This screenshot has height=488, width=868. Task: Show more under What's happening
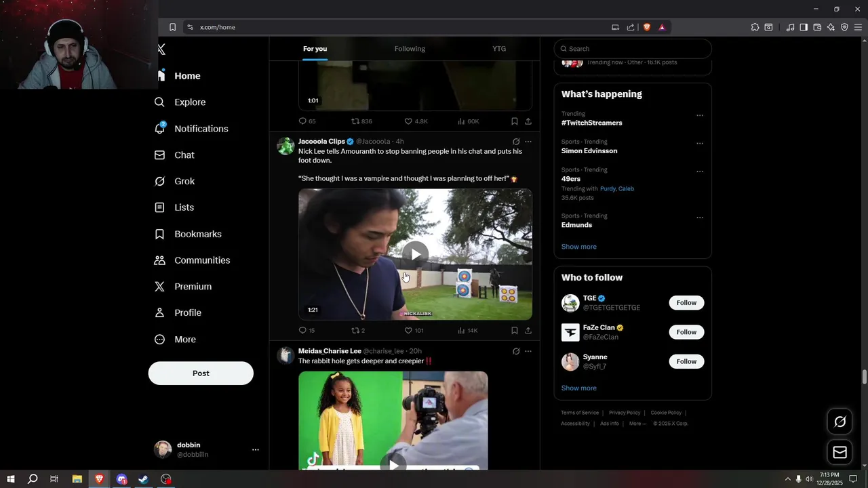click(578, 247)
